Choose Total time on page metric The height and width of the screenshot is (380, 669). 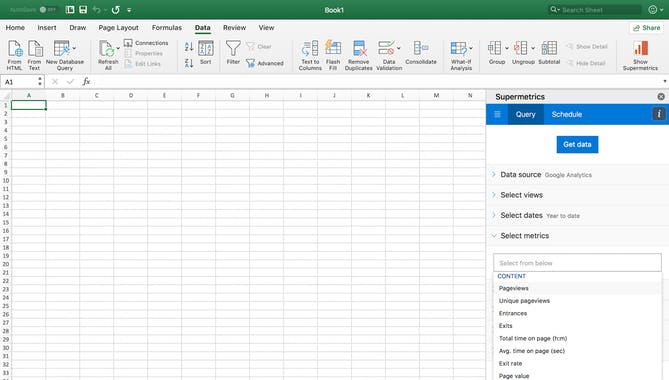coord(577,338)
